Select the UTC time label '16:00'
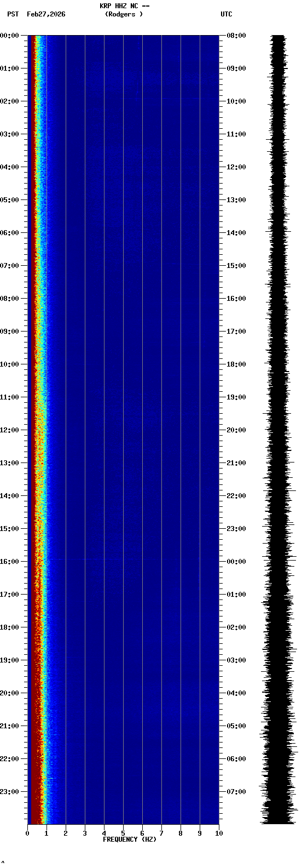The width and height of the screenshot is (302, 868). point(236,299)
